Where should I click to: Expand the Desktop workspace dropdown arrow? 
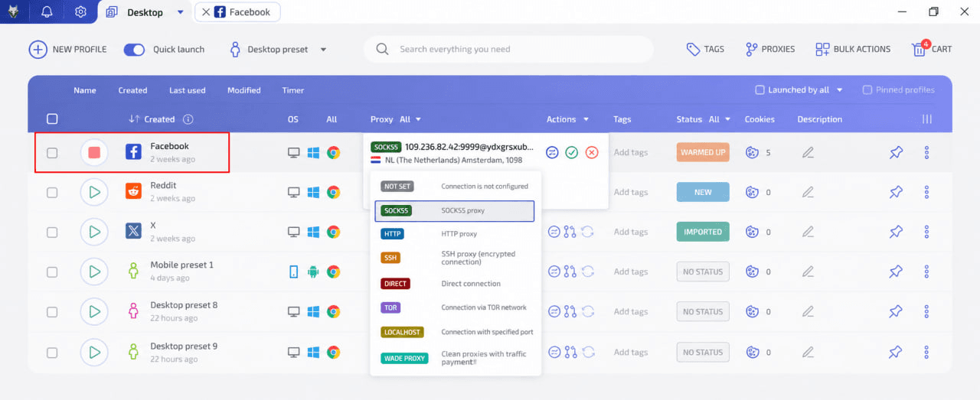coord(180,12)
